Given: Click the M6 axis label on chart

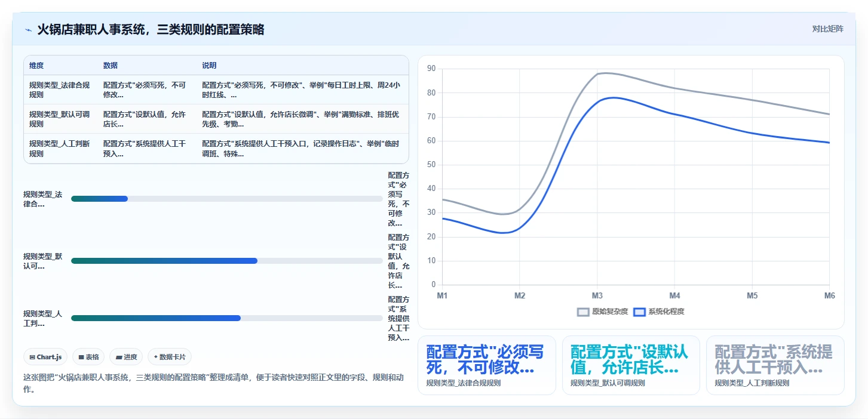Looking at the screenshot, I should 829,295.
